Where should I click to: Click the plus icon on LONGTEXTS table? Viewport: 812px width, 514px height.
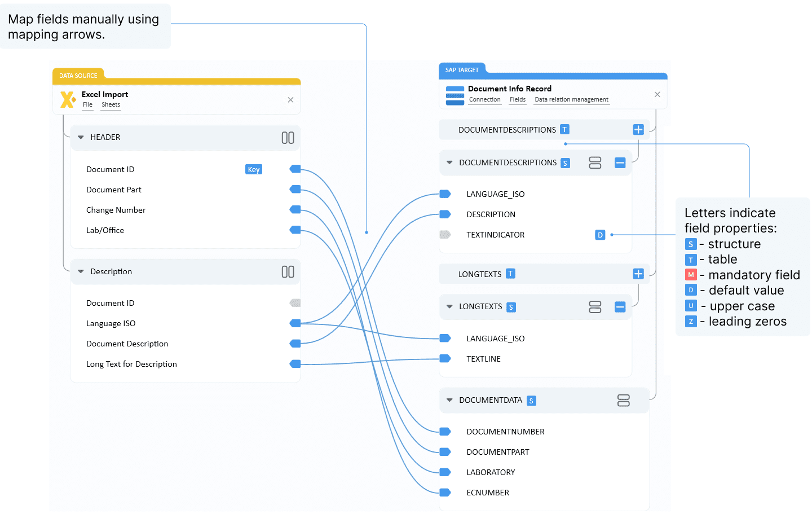(x=638, y=274)
